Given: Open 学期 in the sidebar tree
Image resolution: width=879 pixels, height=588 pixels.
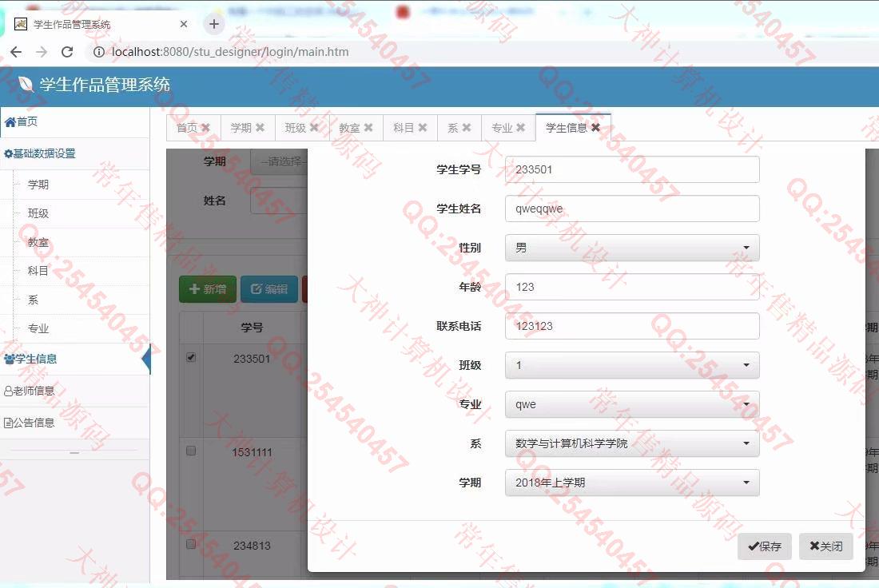Looking at the screenshot, I should coord(38,185).
